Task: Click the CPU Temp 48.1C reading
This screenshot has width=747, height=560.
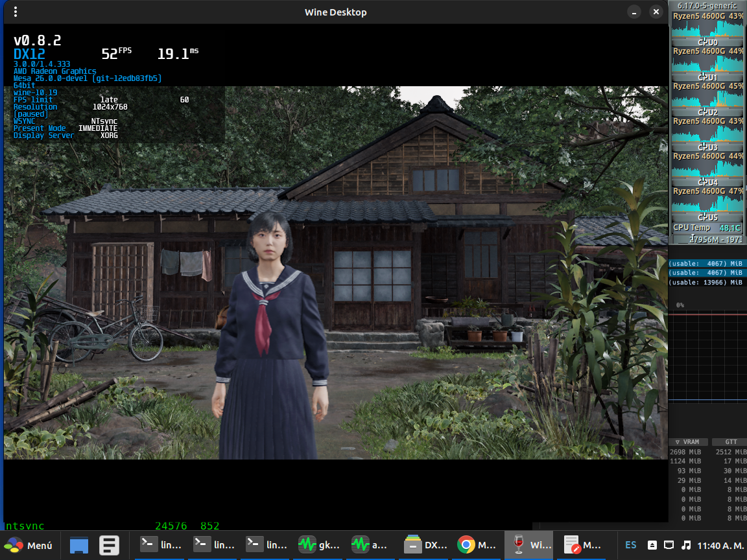Action: pyautogui.click(x=707, y=227)
